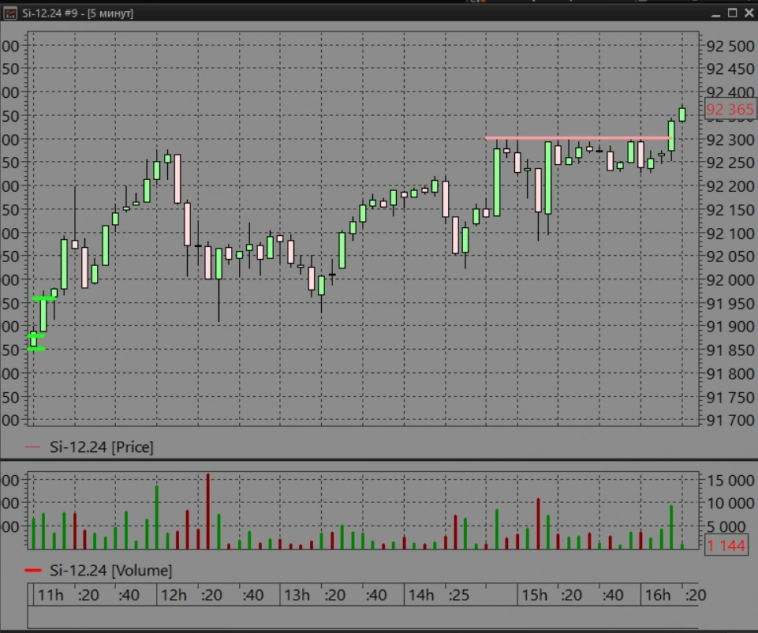Close the Si-12.24 chart window
The image size is (758, 633).
(x=749, y=12)
